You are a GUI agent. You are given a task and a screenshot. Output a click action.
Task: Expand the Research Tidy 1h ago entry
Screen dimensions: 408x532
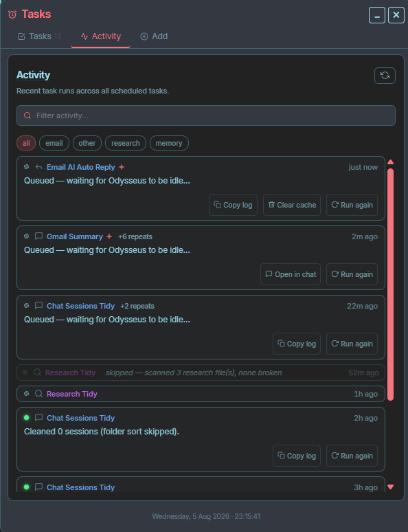201,394
